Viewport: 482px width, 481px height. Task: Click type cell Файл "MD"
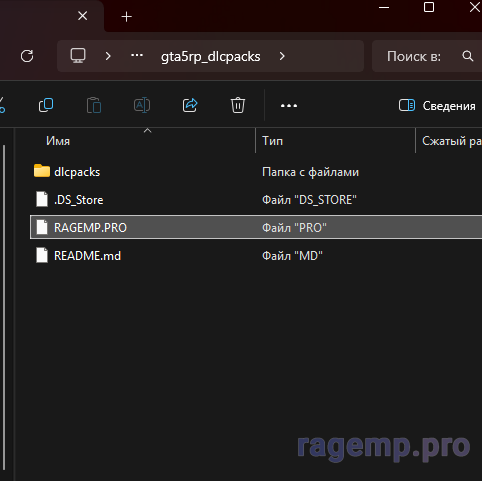(x=292, y=256)
